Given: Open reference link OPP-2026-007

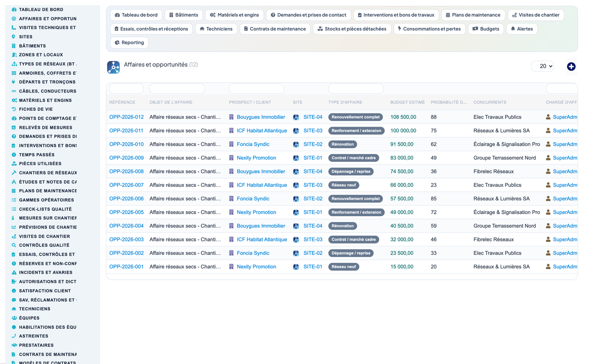Looking at the screenshot, I should tap(126, 185).
